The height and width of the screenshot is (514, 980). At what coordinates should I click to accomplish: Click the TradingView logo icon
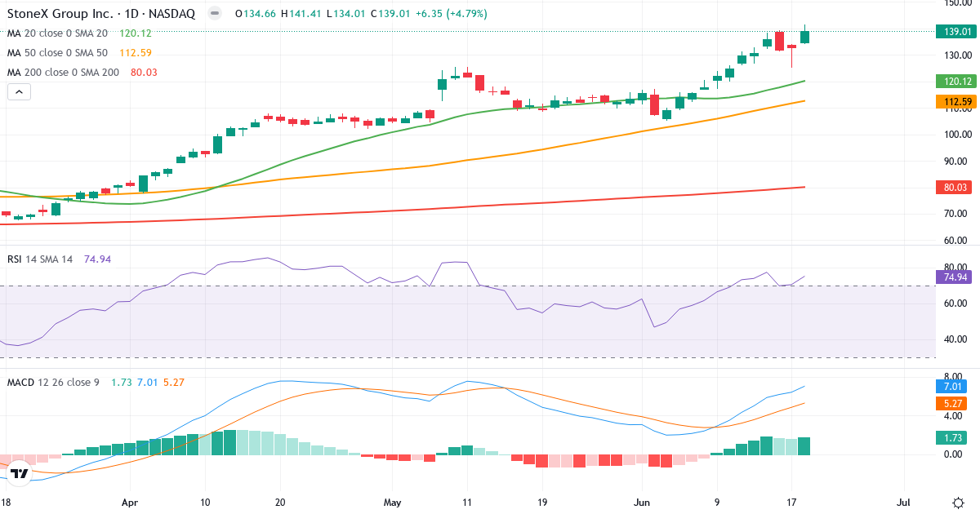[x=20, y=472]
